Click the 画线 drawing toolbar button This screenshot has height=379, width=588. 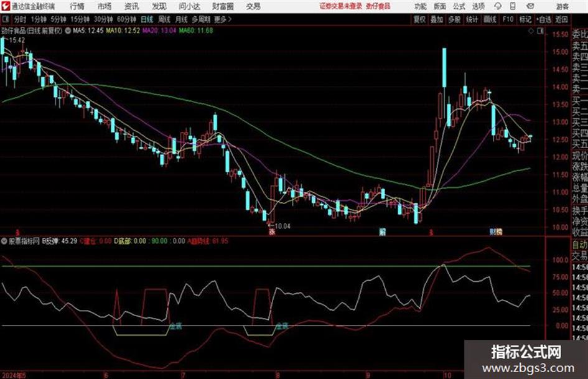[x=490, y=19]
